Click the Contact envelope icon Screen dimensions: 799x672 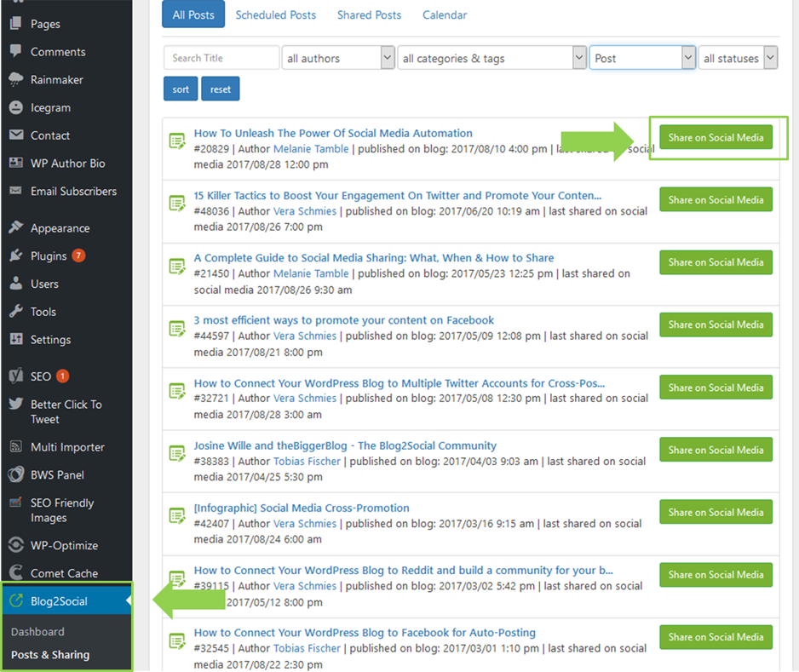16,135
